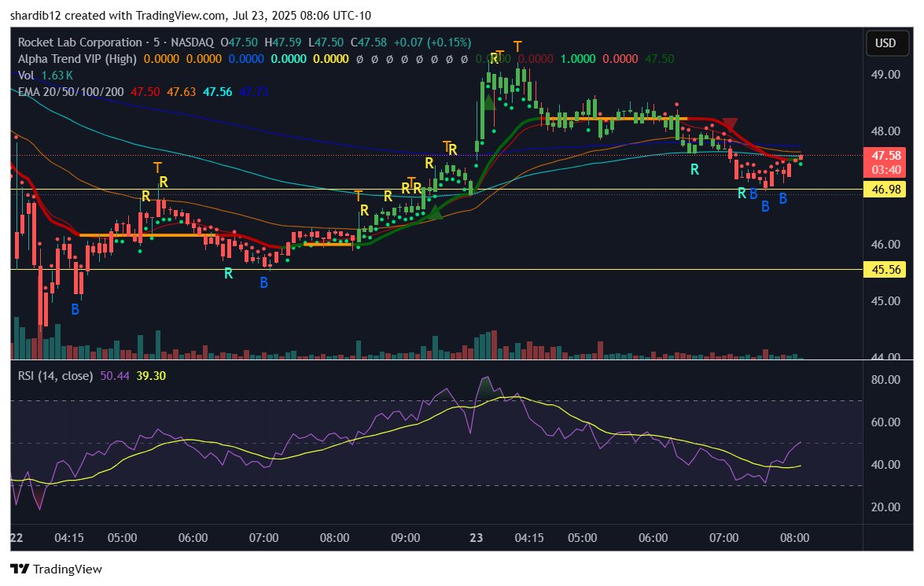The image size is (924, 586).
Task: Click the yellow RSI average value 39.30
Action: tap(152, 376)
